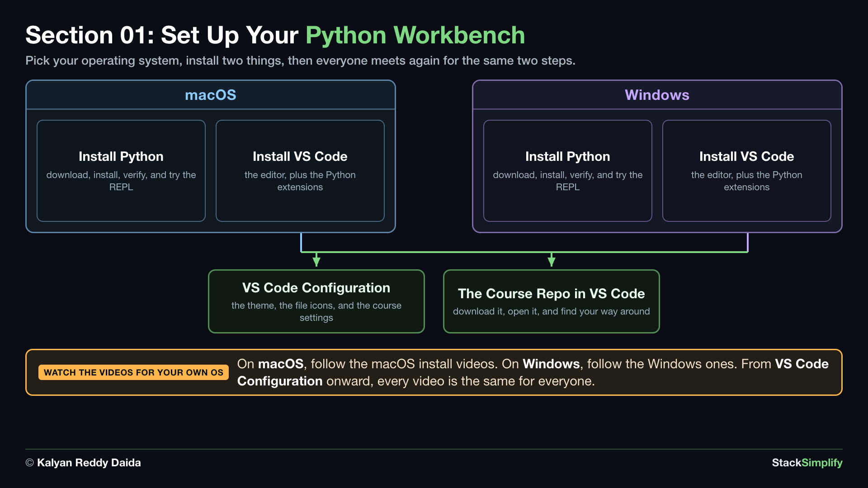Click the Windows section header
Image resolution: width=868 pixels, height=488 pixels.
click(x=657, y=95)
